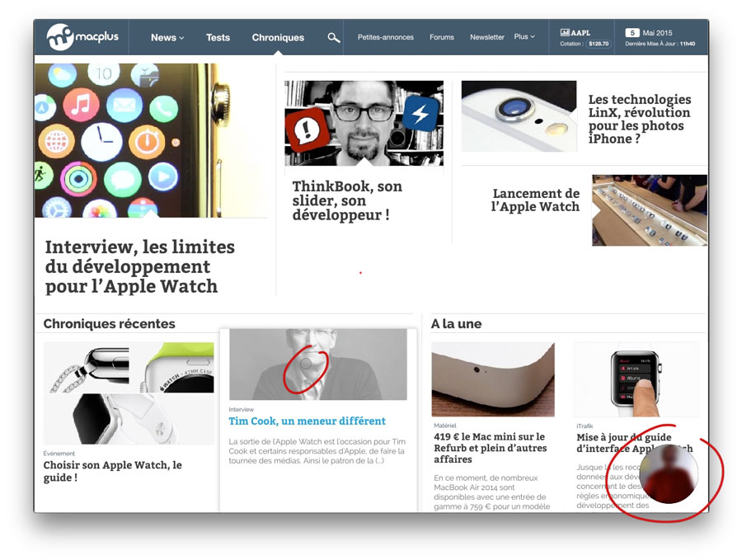Screen dimensions: 742x560
Task: Expand the Plus dropdown menu
Action: (x=524, y=36)
